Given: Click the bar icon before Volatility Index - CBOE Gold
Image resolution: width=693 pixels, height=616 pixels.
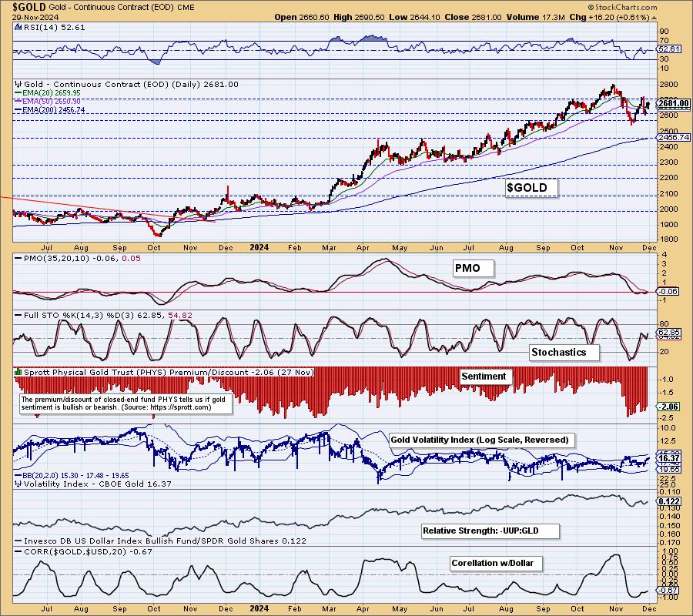Looking at the screenshot, I should (x=18, y=484).
